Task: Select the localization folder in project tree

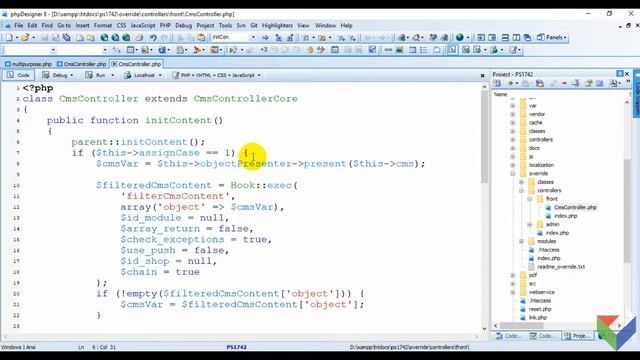Action: pyautogui.click(x=541, y=165)
